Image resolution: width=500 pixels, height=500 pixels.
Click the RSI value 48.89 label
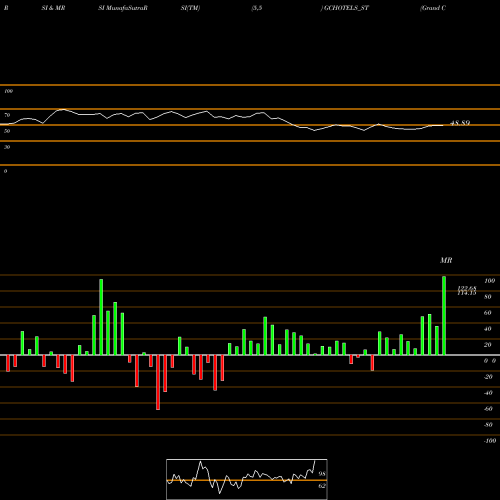460,123
